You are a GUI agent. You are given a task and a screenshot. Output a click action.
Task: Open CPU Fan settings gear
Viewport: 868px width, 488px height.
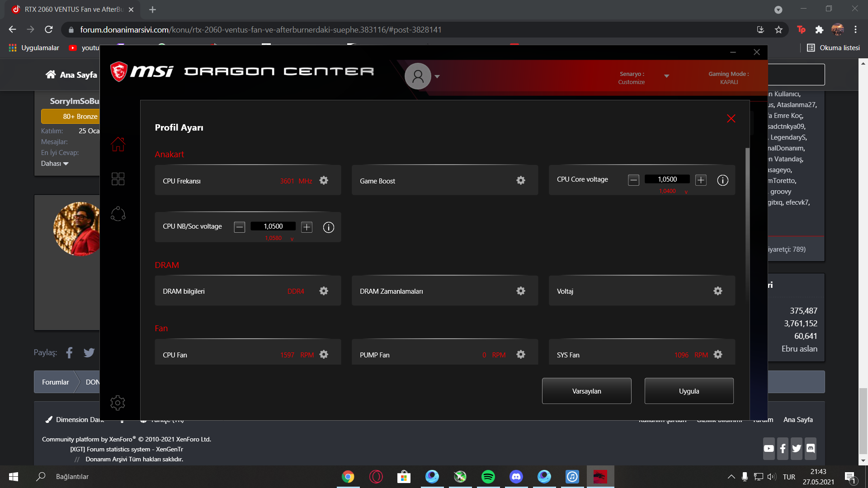(x=324, y=355)
